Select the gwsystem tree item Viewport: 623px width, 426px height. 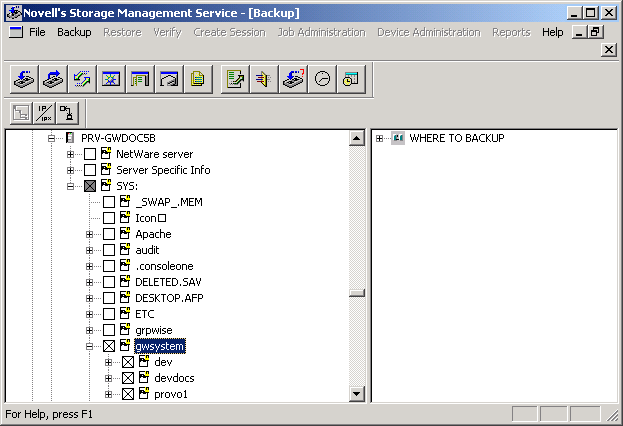pos(159,346)
